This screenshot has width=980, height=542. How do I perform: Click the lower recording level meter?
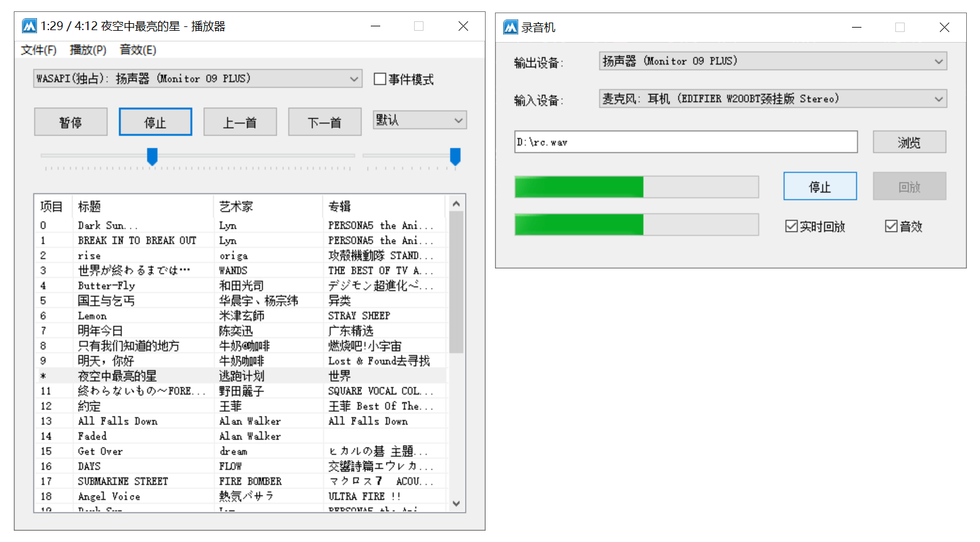(637, 225)
